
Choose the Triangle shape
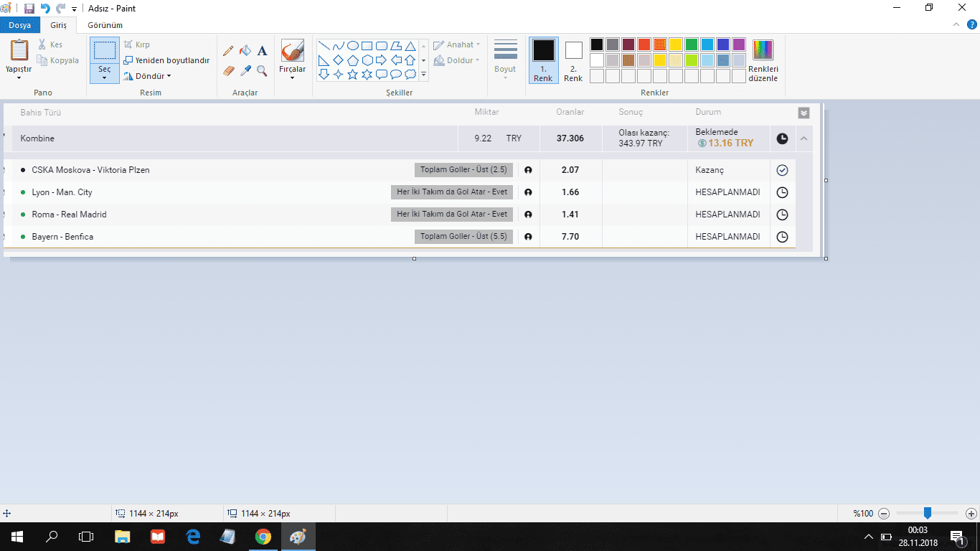[x=410, y=46]
